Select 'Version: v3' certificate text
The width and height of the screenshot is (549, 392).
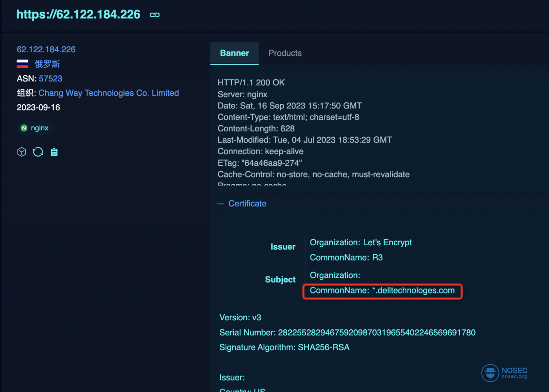pyautogui.click(x=240, y=317)
